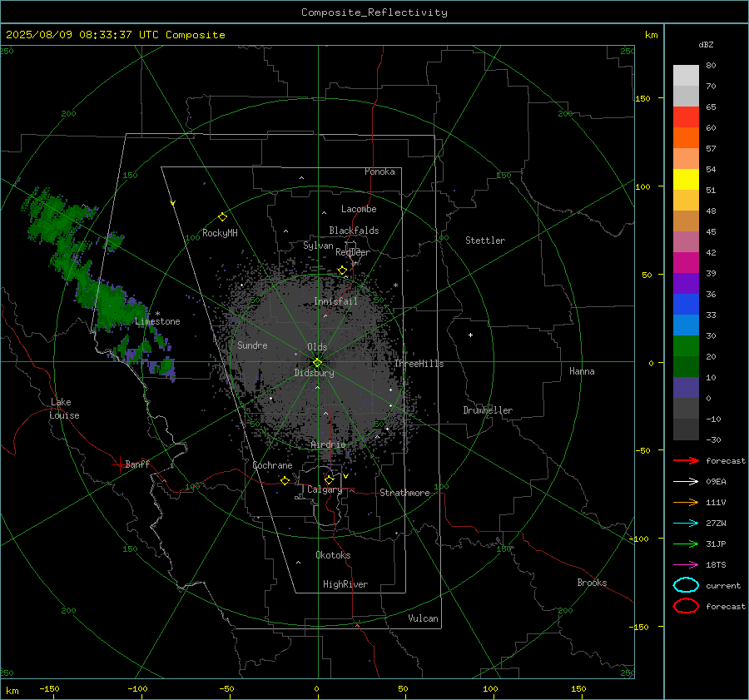
Task: Select the green 20–30 dBZ color swatch
Action: 686,346
